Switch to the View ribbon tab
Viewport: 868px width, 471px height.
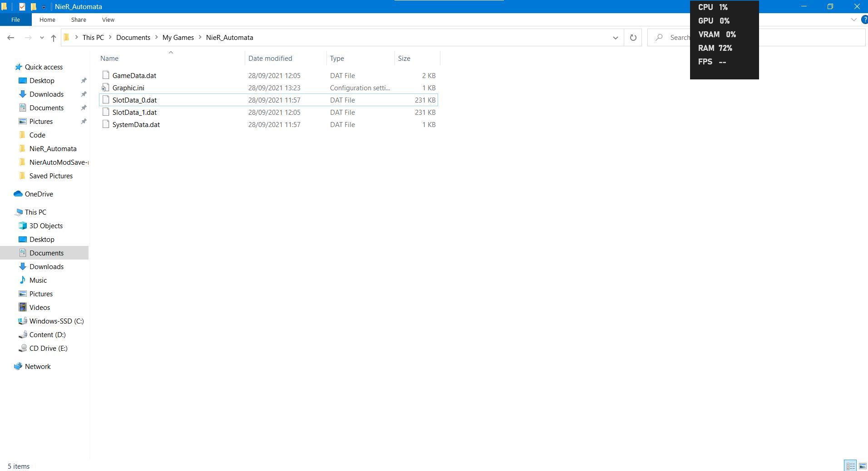[108, 20]
